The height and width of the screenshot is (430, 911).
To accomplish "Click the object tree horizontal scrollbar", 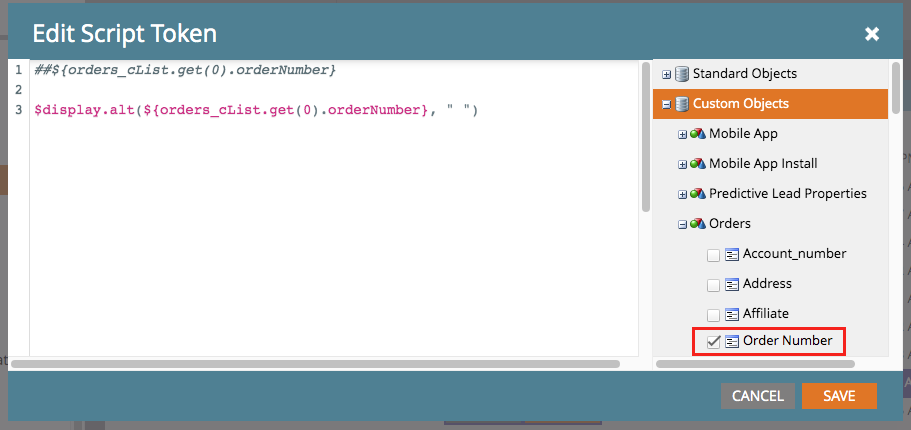I will click(x=755, y=364).
